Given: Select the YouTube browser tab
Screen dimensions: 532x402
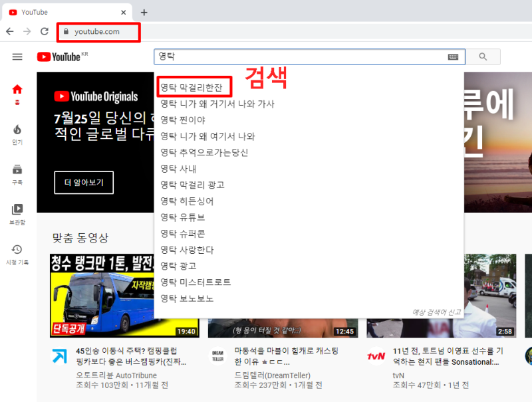Looking at the screenshot, I should click(x=67, y=13).
